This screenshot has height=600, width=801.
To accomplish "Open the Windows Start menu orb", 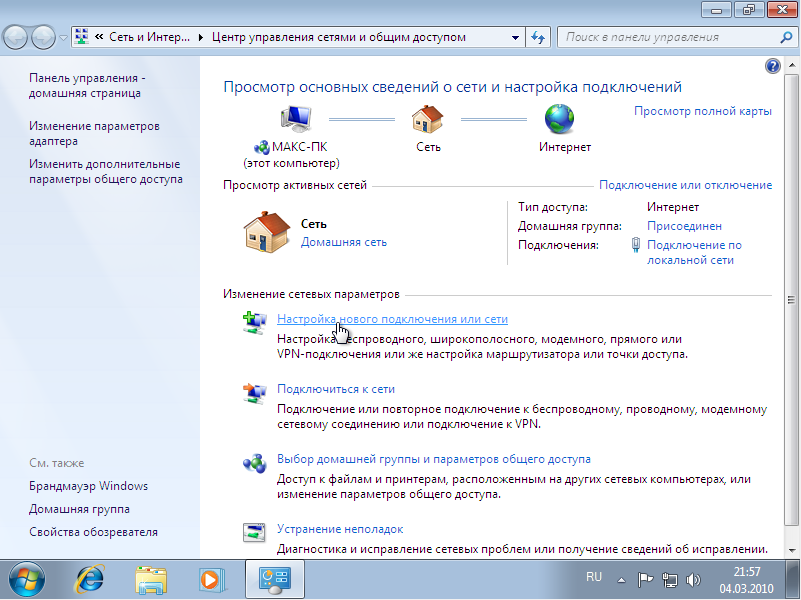I will 29,579.
